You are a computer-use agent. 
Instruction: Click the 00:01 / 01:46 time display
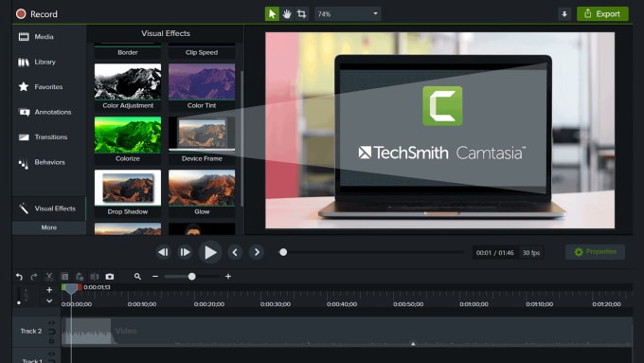(495, 253)
